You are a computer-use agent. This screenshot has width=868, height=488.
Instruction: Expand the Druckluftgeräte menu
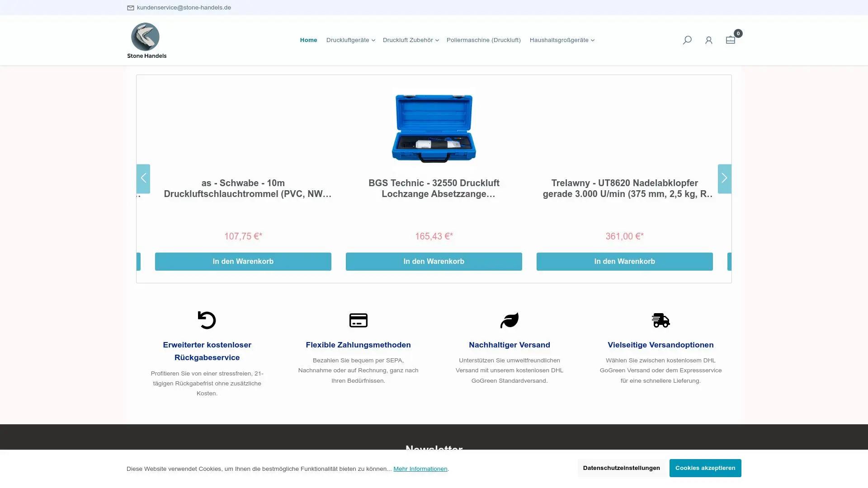pos(350,40)
